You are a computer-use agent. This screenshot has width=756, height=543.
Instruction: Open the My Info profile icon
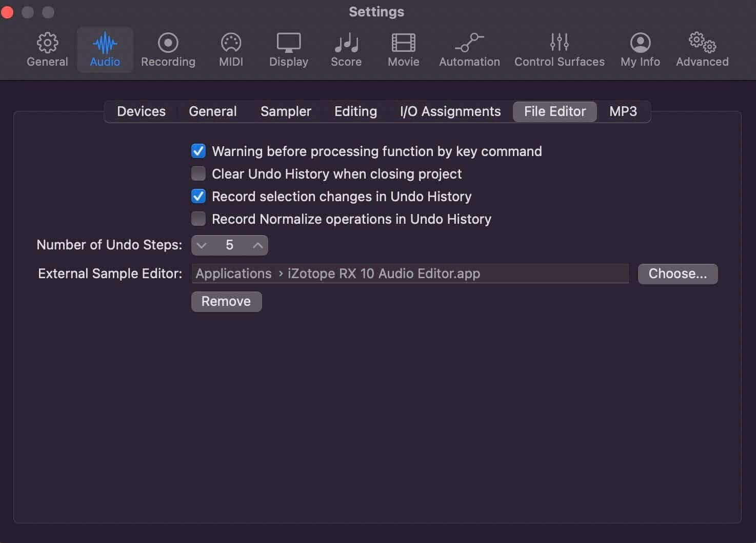point(640,43)
